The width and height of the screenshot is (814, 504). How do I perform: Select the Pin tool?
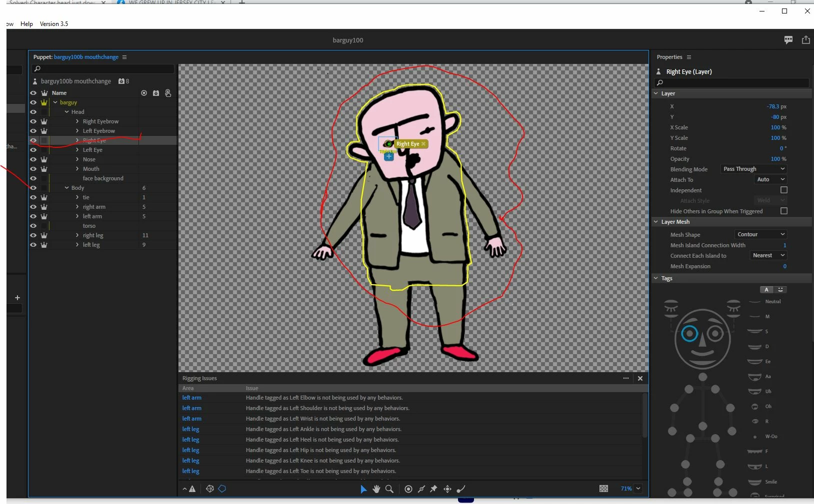433,489
